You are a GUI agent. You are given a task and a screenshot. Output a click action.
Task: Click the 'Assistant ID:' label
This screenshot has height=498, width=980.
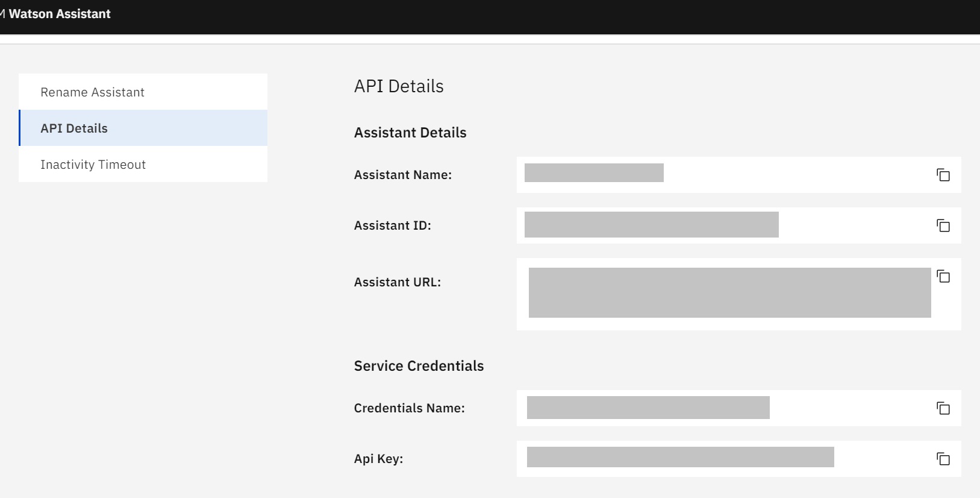[393, 225]
